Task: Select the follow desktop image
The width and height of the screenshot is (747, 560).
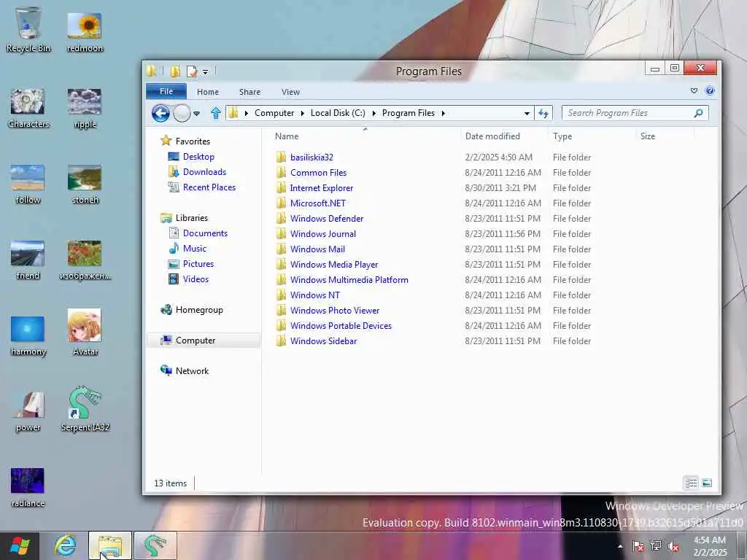Action: tap(28, 184)
